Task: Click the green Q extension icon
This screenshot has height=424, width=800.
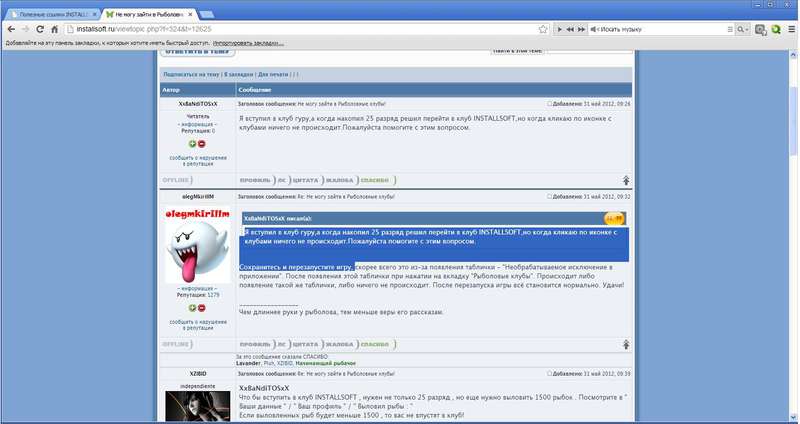Action: pyautogui.click(x=776, y=30)
